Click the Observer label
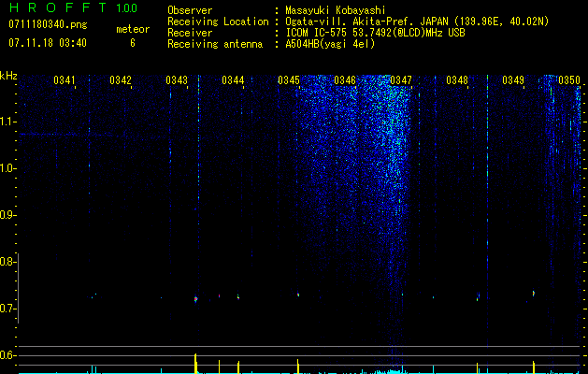Screen dimensions: 588x374 190,10
